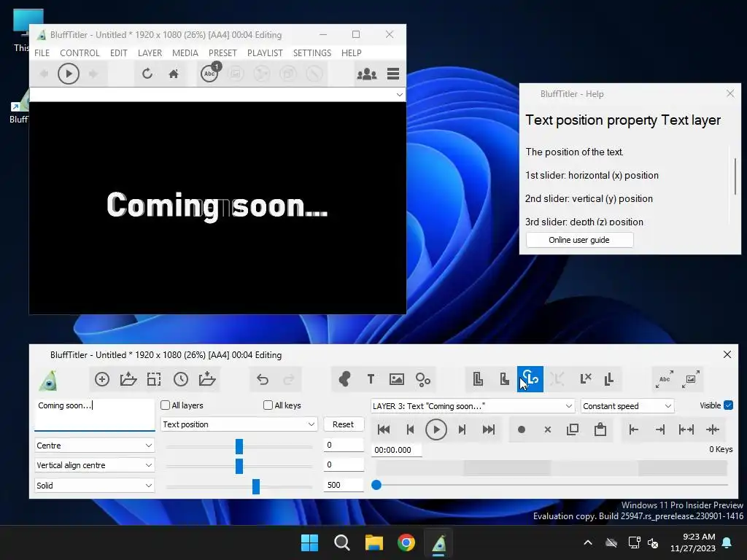Click the timeline play button
Screen dimensions: 747x560
tap(436, 430)
